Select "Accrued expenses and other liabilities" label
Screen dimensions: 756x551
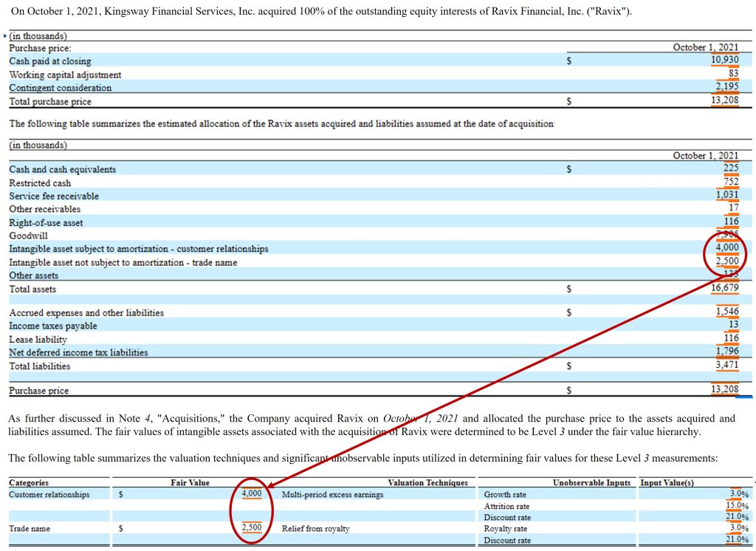tap(86, 312)
